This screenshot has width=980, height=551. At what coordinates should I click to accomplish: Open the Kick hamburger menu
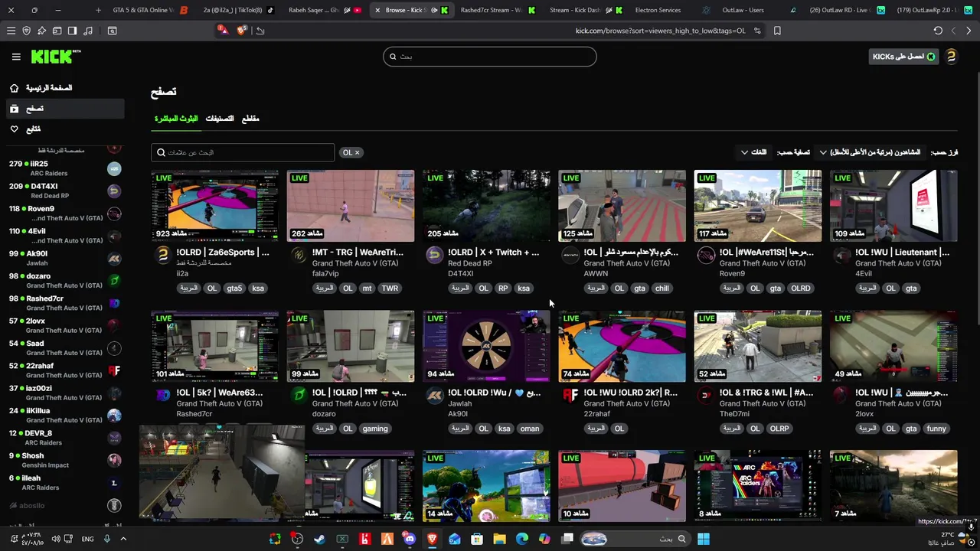16,57
